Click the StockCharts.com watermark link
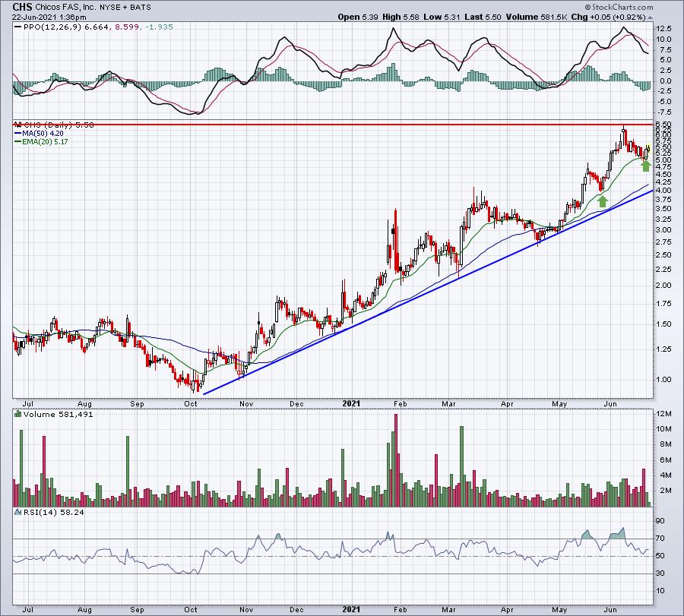This screenshot has width=684, height=616. click(622, 7)
